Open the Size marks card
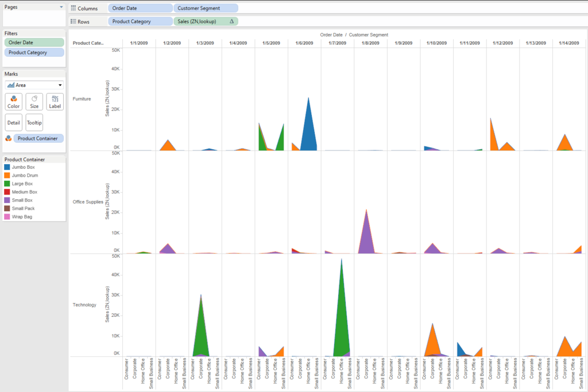Viewport: 588px width, 392px height. coord(34,102)
